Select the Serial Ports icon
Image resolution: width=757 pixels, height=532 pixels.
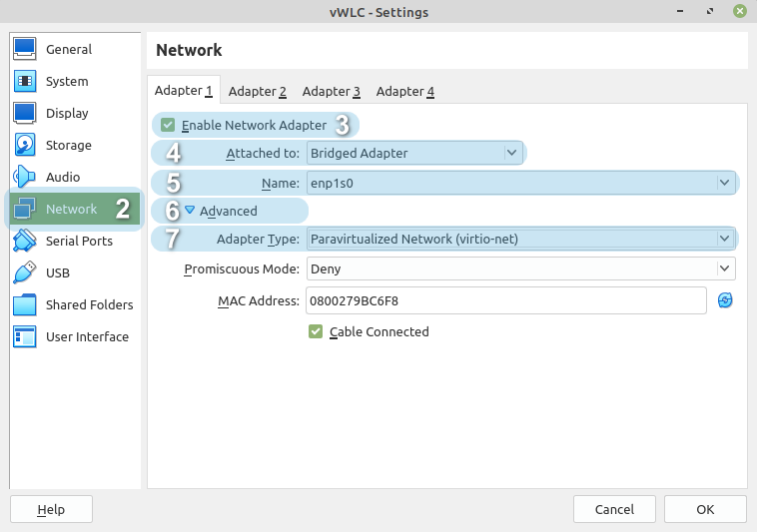pos(25,241)
